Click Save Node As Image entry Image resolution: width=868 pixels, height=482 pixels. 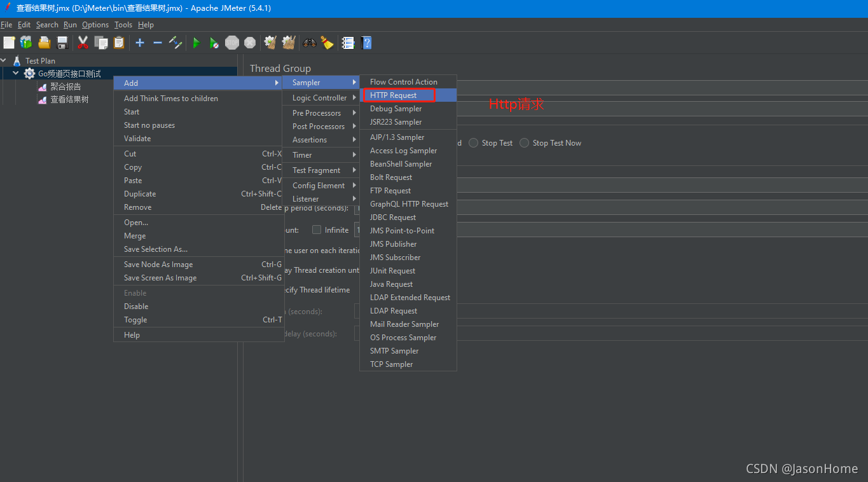[198, 265]
